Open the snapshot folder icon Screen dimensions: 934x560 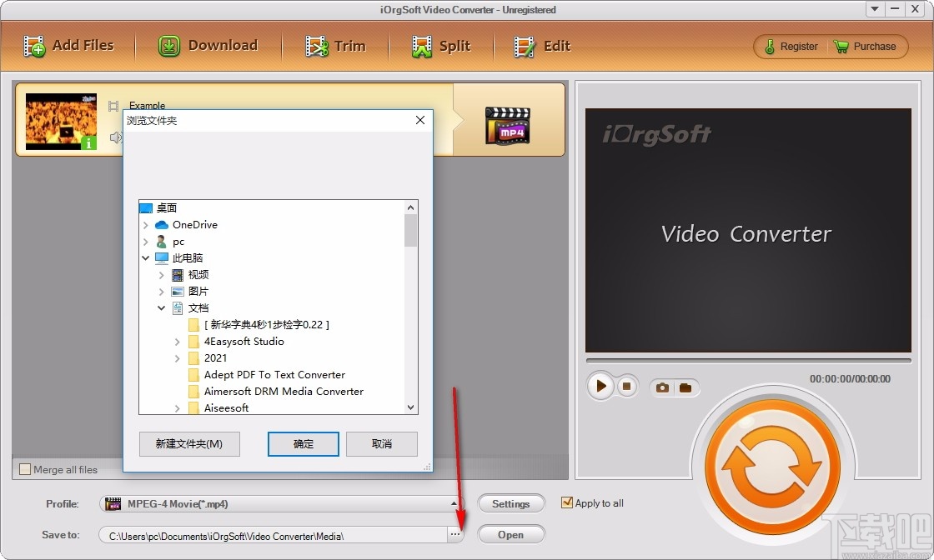click(x=685, y=387)
